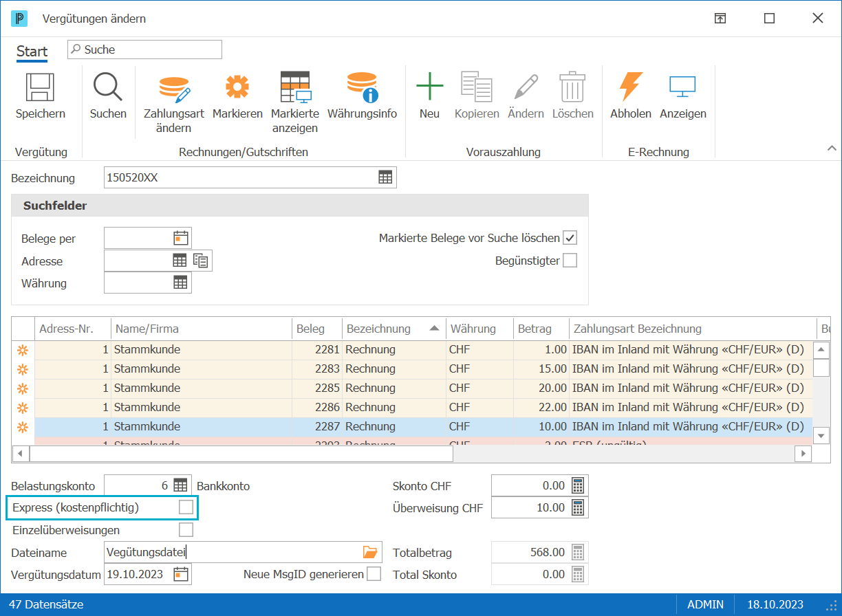This screenshot has height=616, width=842.
Task: Click right arrow of horizontal scrollbar
Action: pyautogui.click(x=803, y=454)
